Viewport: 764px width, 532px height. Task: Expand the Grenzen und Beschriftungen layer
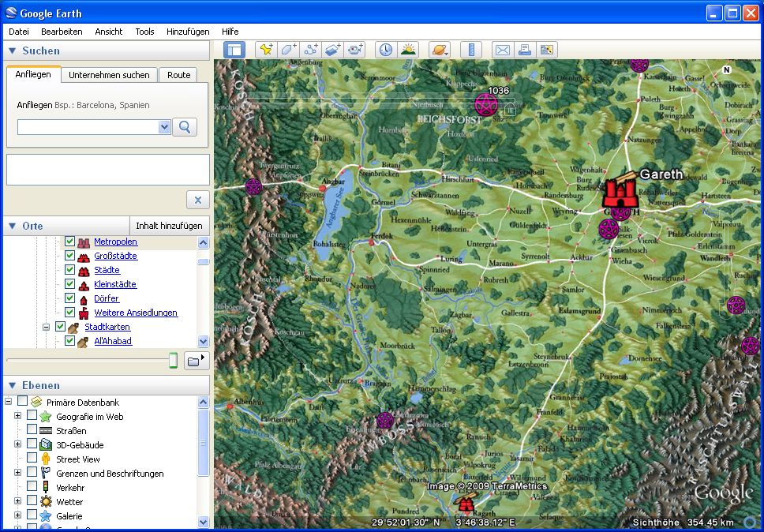18,474
